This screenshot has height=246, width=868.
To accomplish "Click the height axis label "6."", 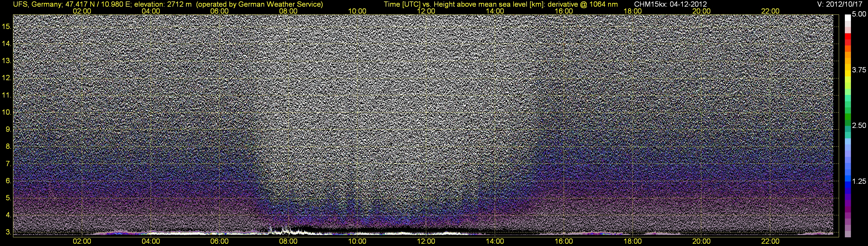I will 9,181.
